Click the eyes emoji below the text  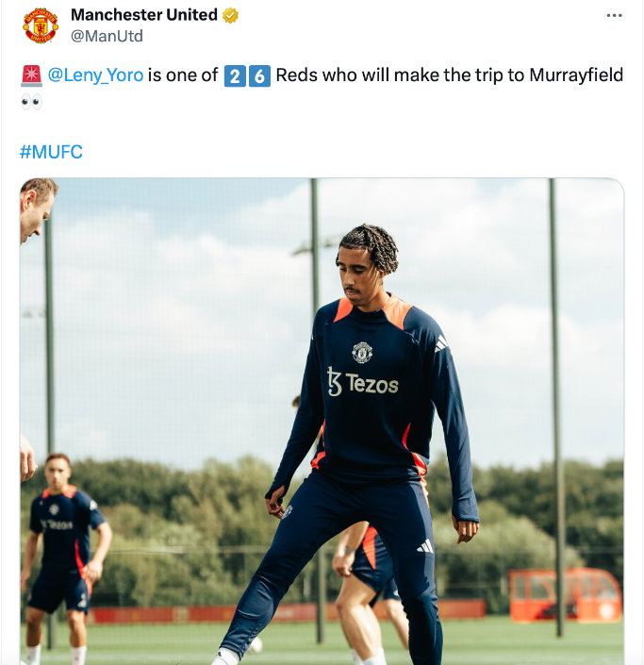coord(31,102)
